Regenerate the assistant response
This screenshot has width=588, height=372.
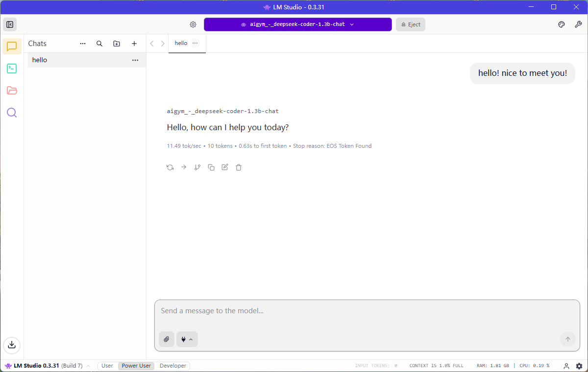pyautogui.click(x=170, y=167)
